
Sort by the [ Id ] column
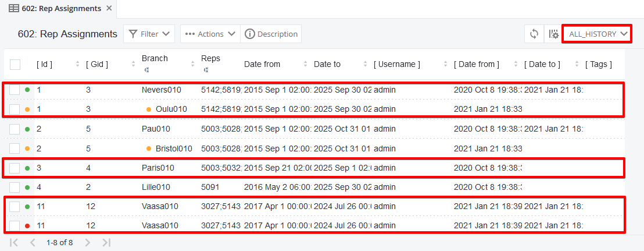(x=52, y=64)
